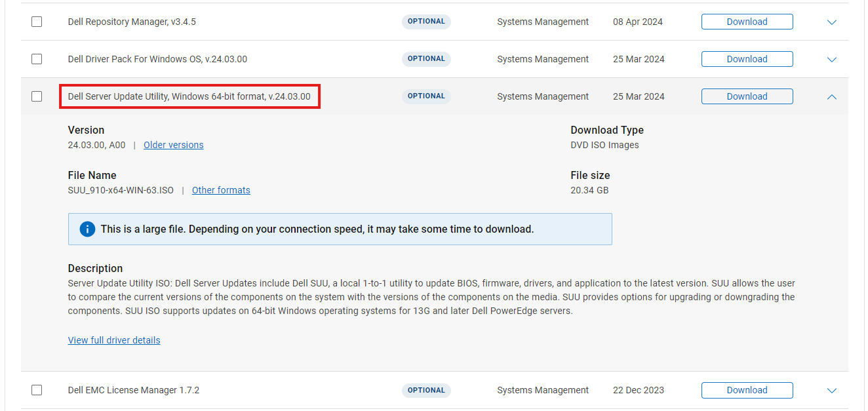
Task: Expand the Dell Repository Manager row details
Action: point(831,22)
